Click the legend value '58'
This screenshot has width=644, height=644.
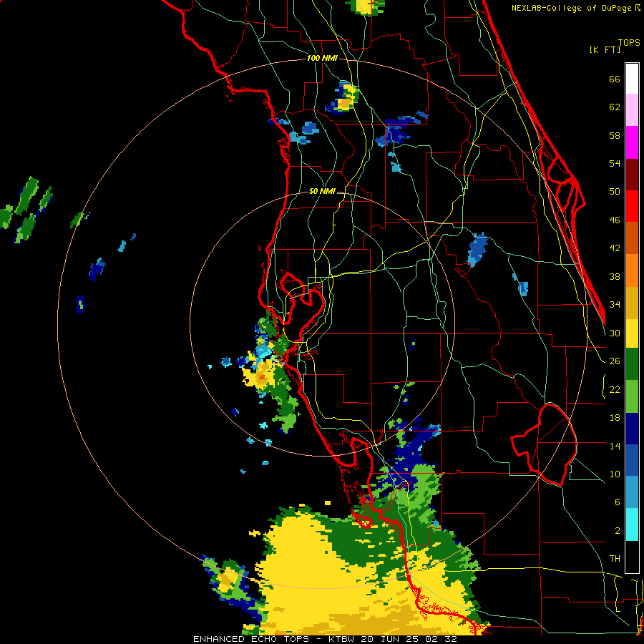[x=615, y=135]
